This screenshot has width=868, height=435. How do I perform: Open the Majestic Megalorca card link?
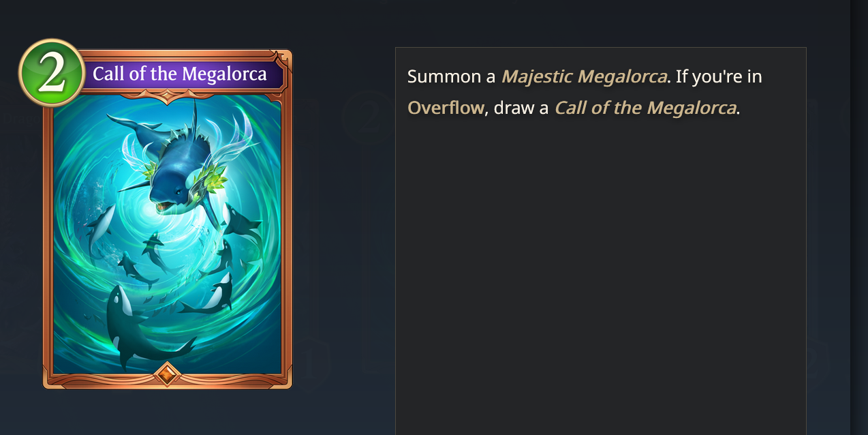[584, 76]
